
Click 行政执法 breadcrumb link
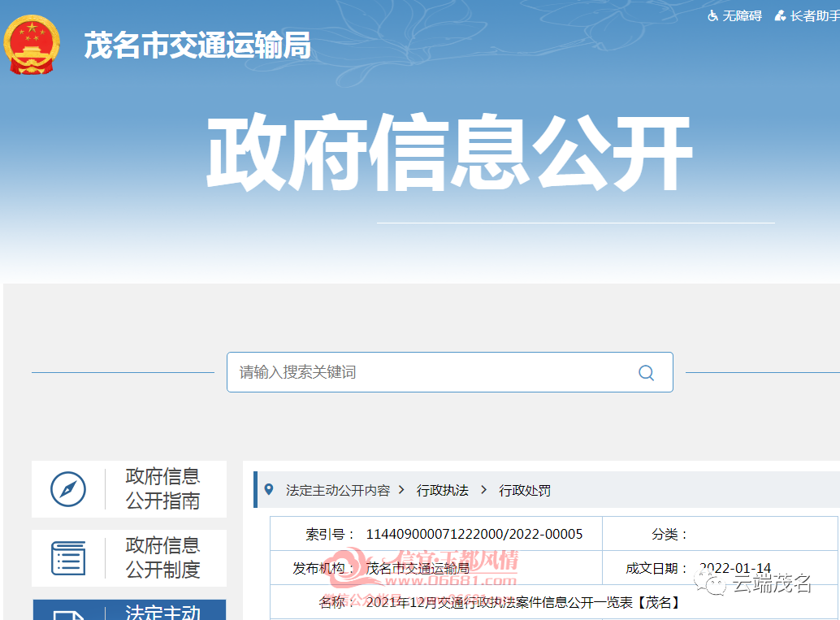(x=443, y=490)
